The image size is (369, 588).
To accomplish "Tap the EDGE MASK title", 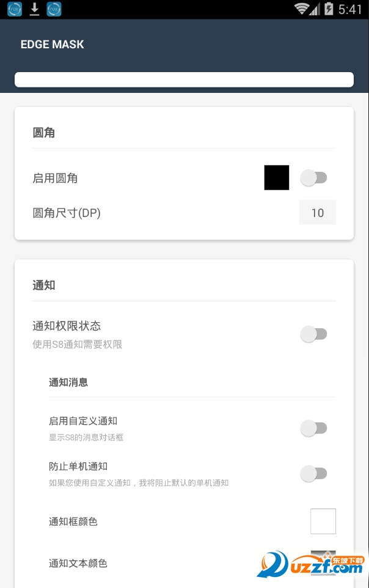I will [x=53, y=45].
